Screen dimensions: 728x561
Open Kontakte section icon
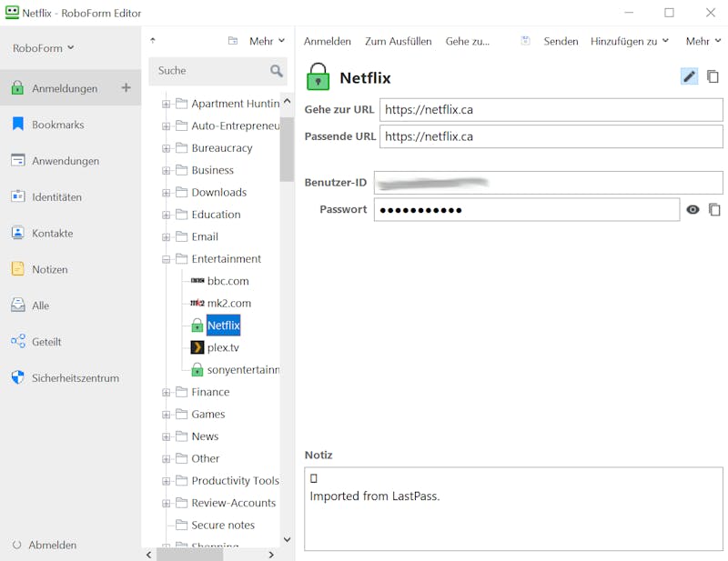(x=17, y=233)
